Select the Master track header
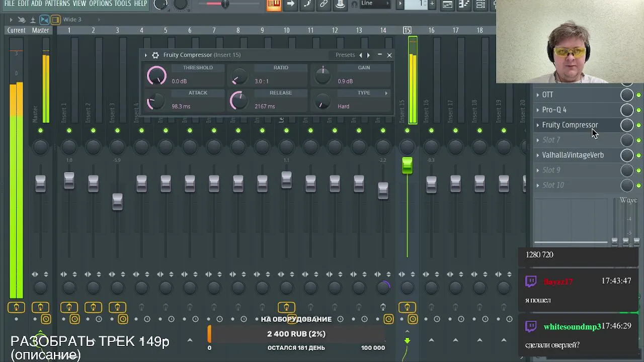The image size is (644, 362). 41,31
